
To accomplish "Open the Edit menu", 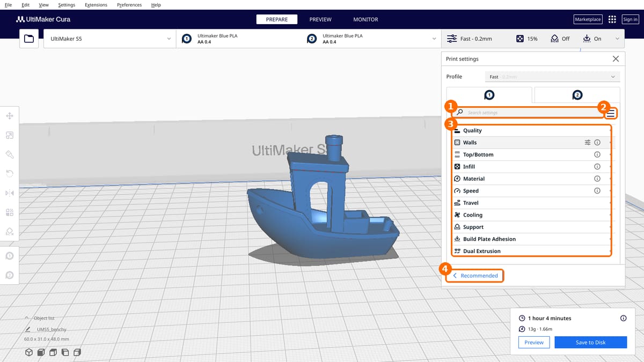I will (x=26, y=5).
